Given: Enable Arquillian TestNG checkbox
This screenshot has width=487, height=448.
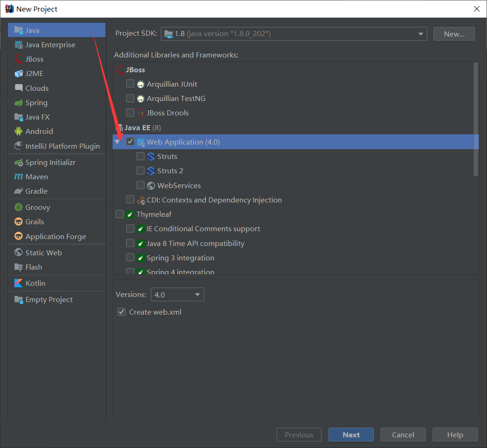Looking at the screenshot, I should 130,98.
